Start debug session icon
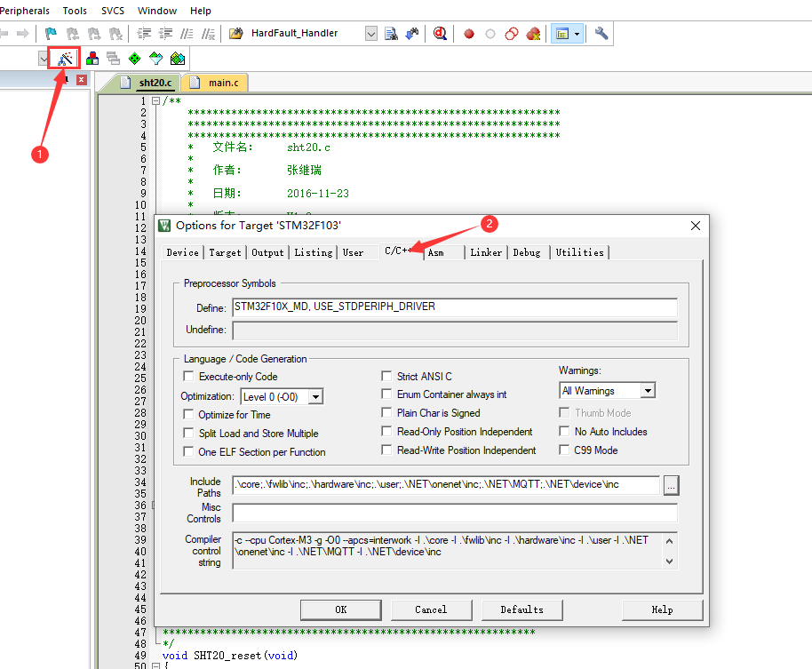 [440, 34]
